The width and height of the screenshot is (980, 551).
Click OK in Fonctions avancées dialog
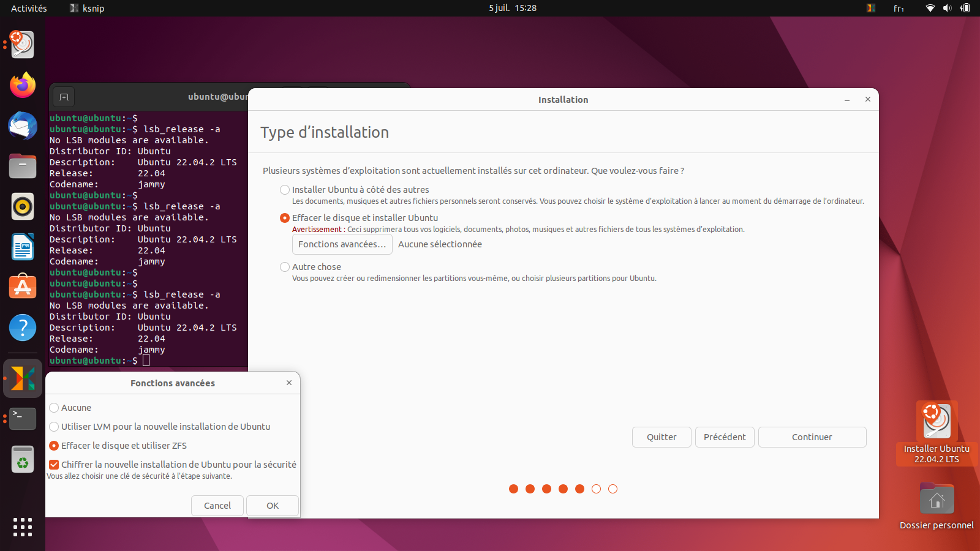point(273,506)
